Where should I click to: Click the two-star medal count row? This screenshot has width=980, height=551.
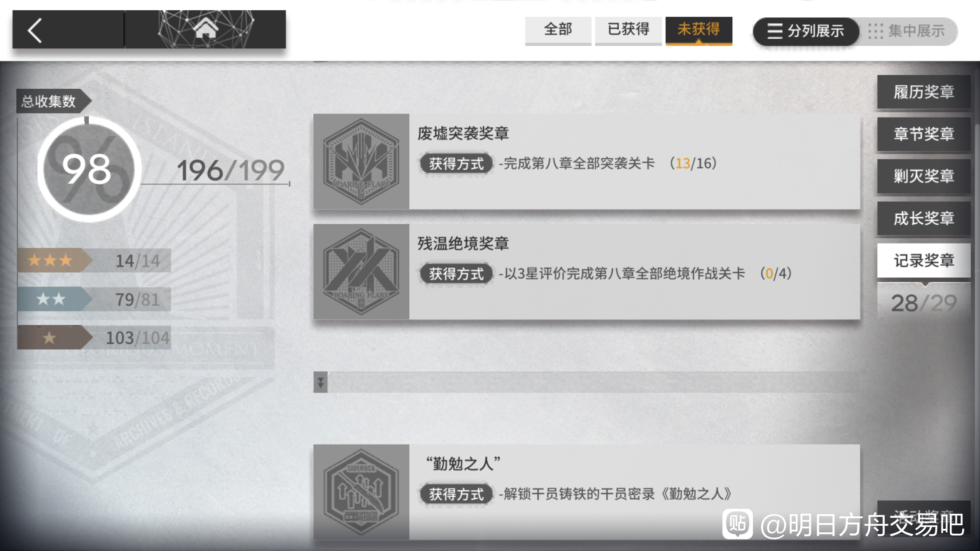(94, 299)
